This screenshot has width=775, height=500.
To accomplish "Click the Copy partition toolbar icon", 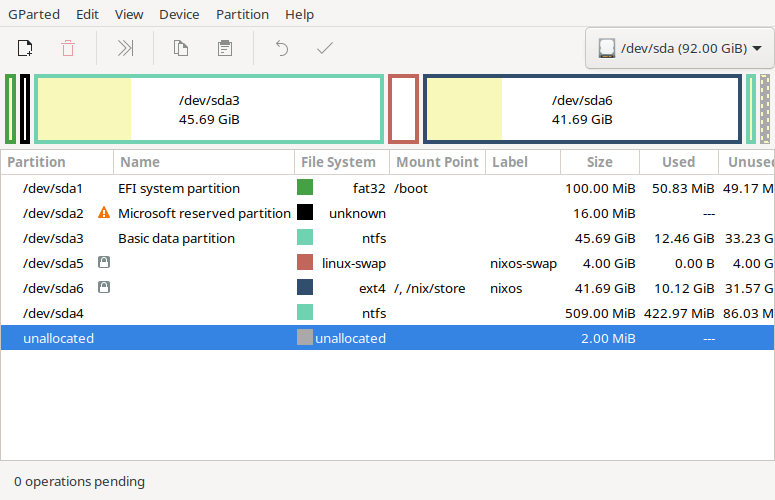I will point(181,48).
